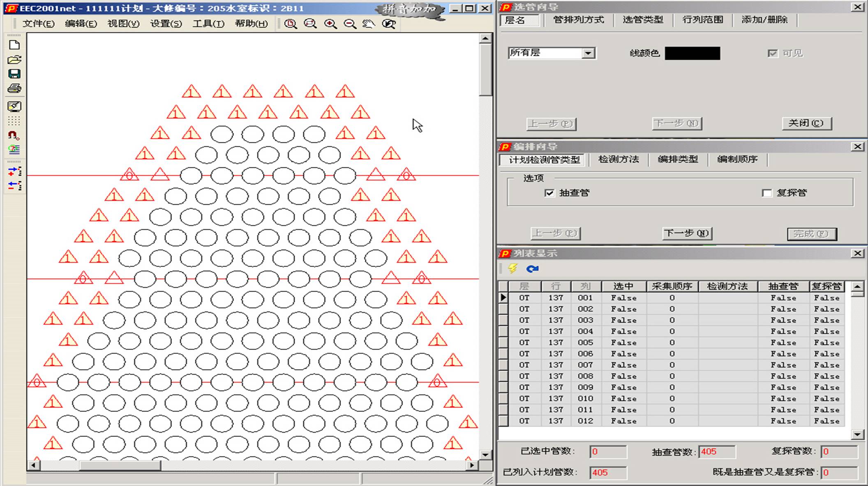Viewport: 868px width, 486px height.
Task: Click the lightning bolt icon in list panel
Action: coord(512,269)
